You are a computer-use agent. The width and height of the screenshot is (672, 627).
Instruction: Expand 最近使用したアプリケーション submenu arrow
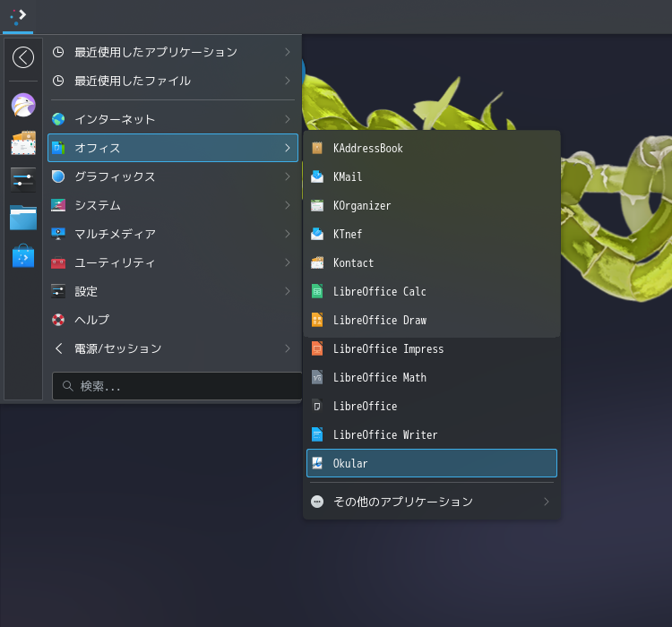[288, 52]
